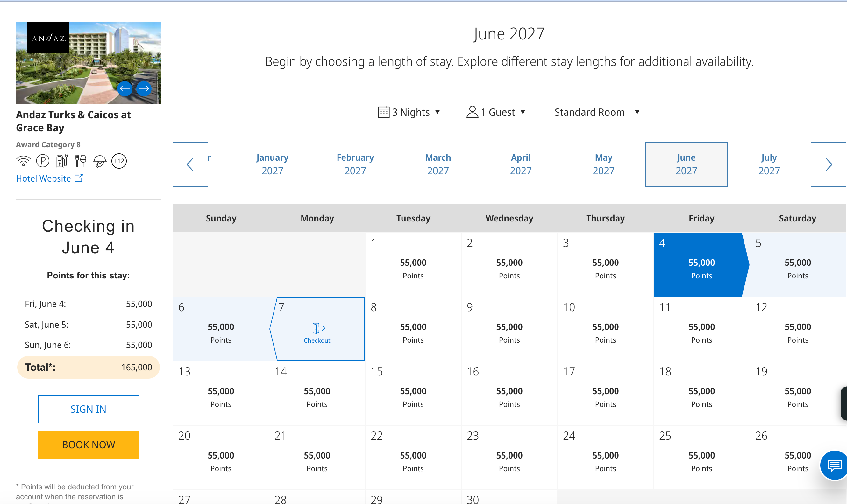This screenshot has width=847, height=504.
Task: Select June 2 as check-in date
Action: coord(509,264)
